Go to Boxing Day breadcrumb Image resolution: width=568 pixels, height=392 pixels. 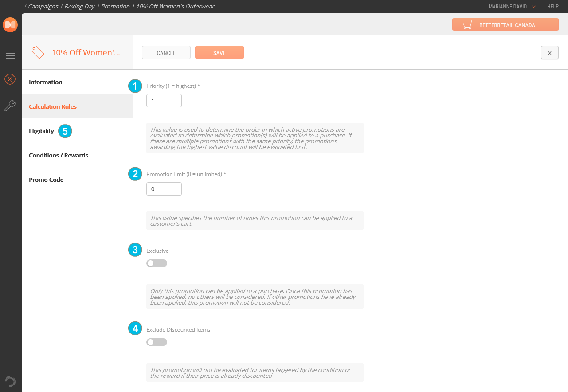click(x=79, y=7)
